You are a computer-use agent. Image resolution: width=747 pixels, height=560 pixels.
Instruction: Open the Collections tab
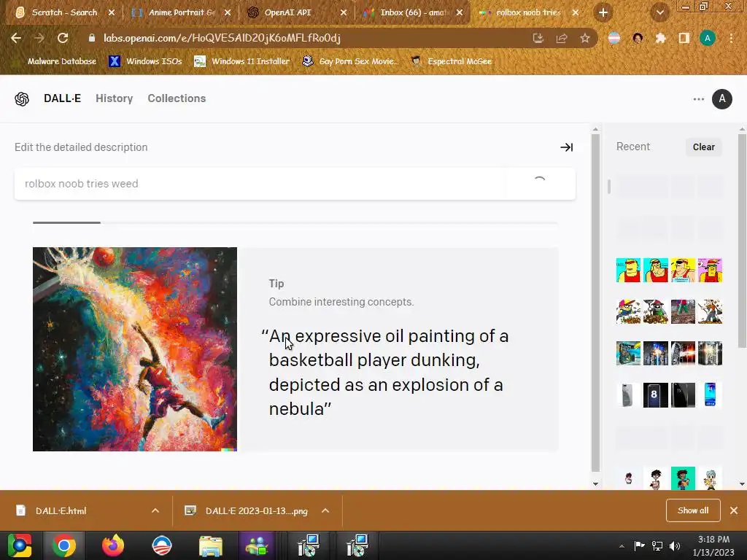(177, 98)
